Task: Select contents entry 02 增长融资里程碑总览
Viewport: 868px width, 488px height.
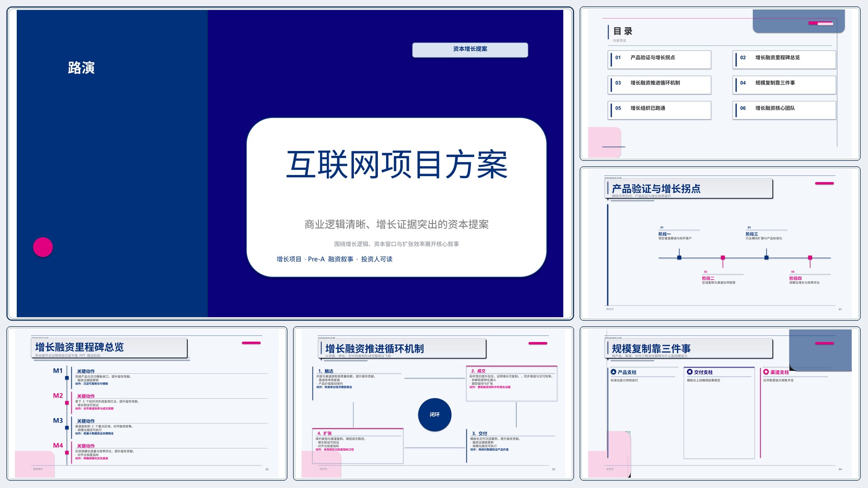Action: [784, 59]
